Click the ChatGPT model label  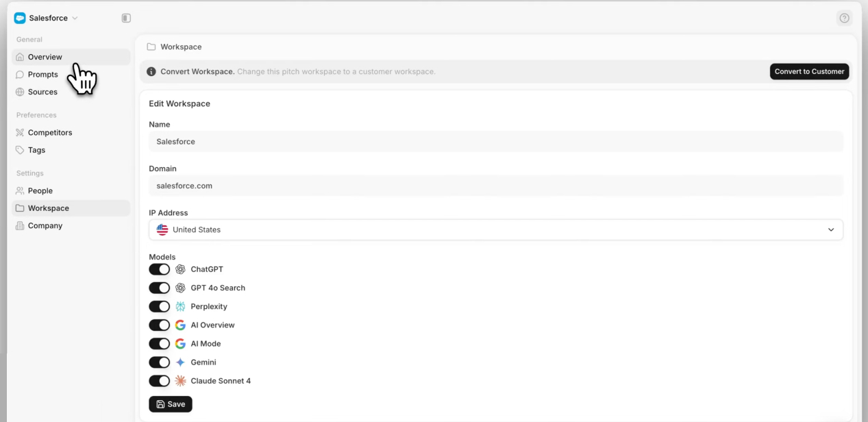207,269
